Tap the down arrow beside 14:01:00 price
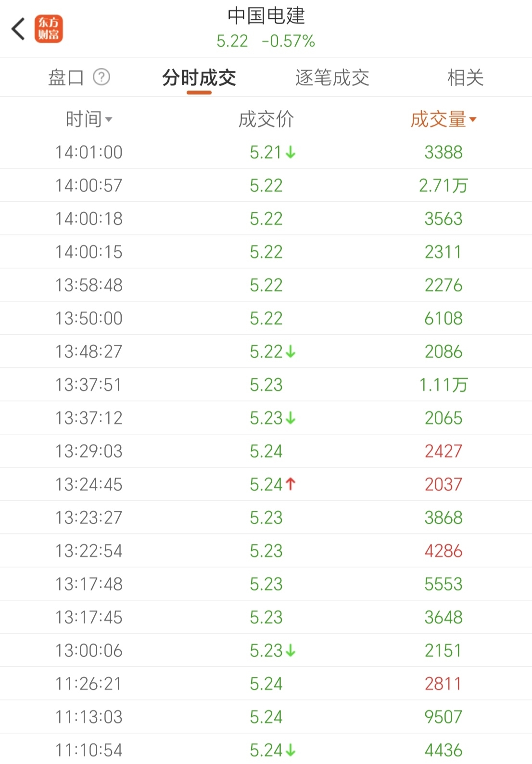The height and width of the screenshot is (764, 532). (x=291, y=153)
